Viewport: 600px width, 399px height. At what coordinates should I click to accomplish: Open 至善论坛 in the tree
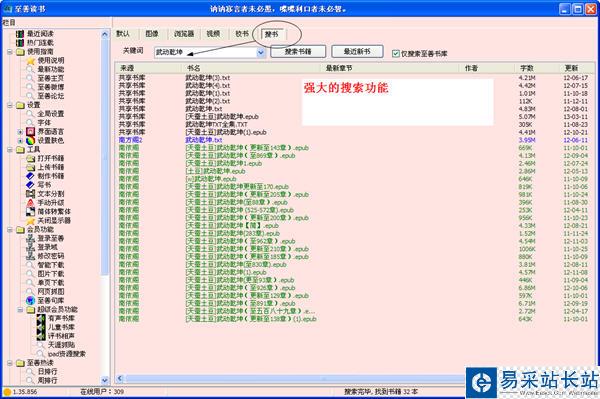coord(51,96)
